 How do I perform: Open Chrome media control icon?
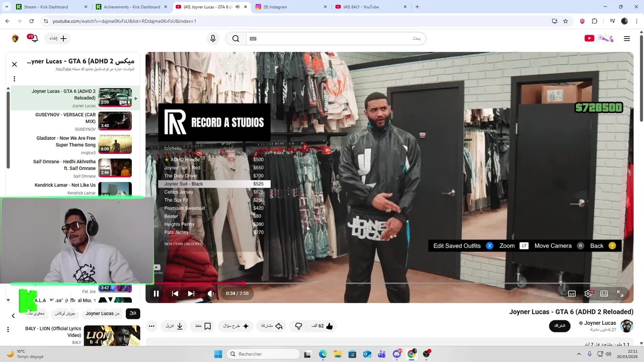tap(612, 21)
